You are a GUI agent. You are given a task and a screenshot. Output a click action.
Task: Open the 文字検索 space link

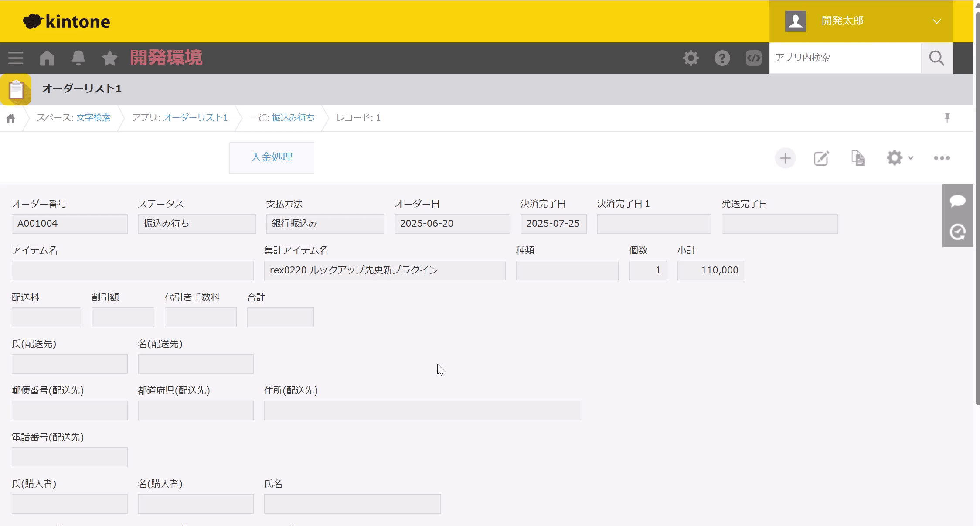coord(93,117)
